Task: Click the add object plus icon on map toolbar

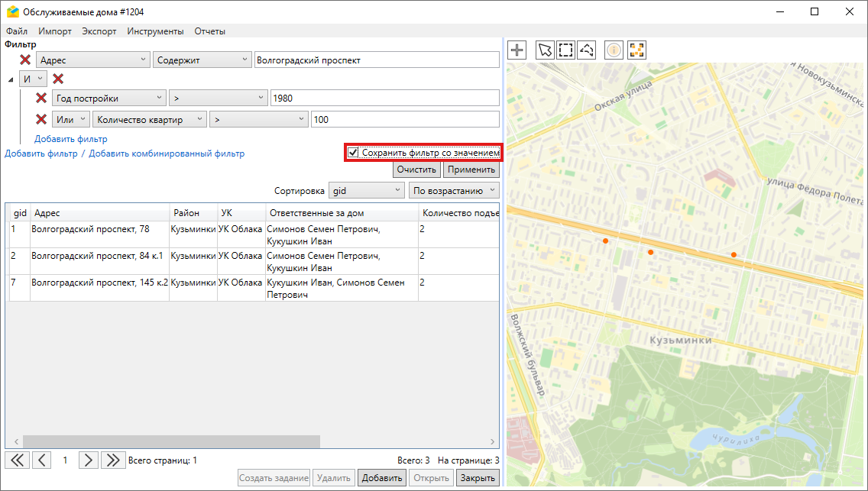Action: coord(518,50)
